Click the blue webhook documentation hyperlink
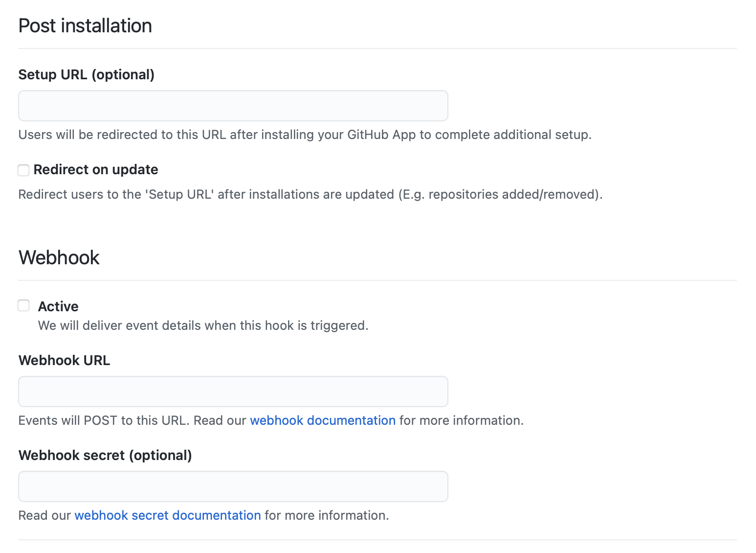The image size is (756, 553). (323, 420)
